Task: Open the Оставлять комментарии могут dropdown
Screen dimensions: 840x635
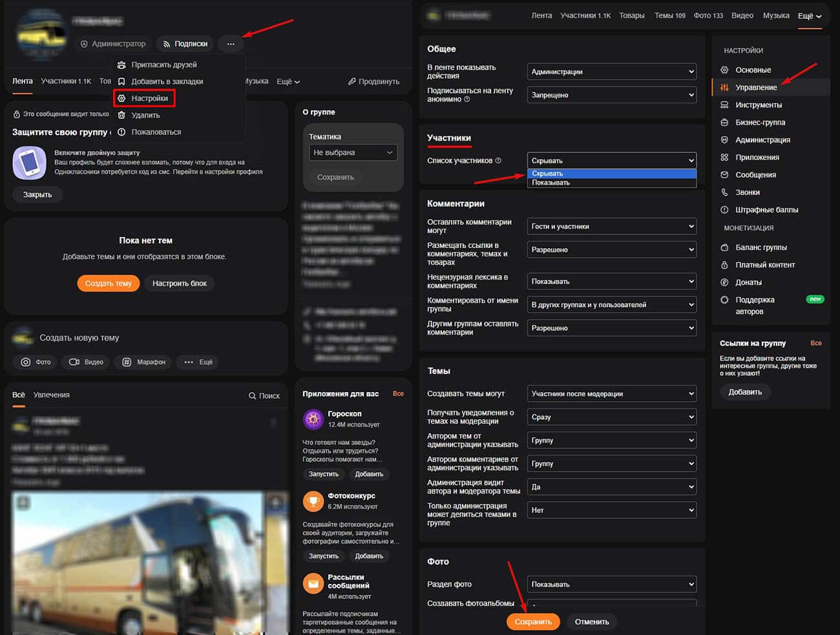Action: click(612, 226)
